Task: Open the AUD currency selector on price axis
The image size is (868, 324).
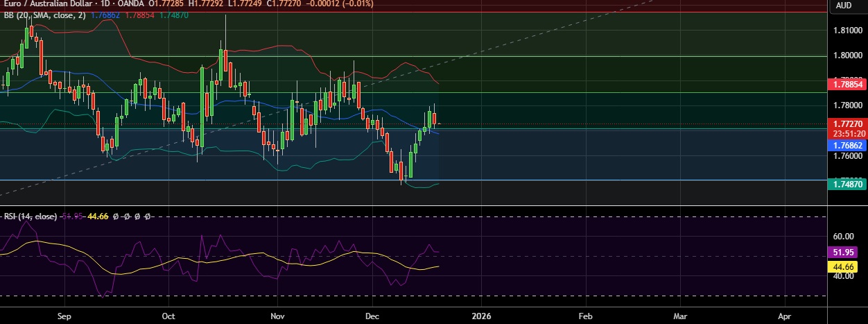Action: pos(844,6)
